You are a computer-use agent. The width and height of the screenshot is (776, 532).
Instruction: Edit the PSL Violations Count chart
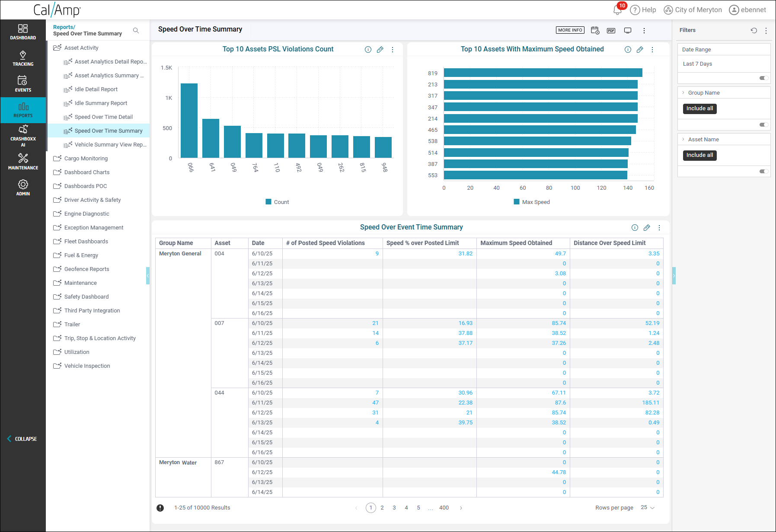380,50
